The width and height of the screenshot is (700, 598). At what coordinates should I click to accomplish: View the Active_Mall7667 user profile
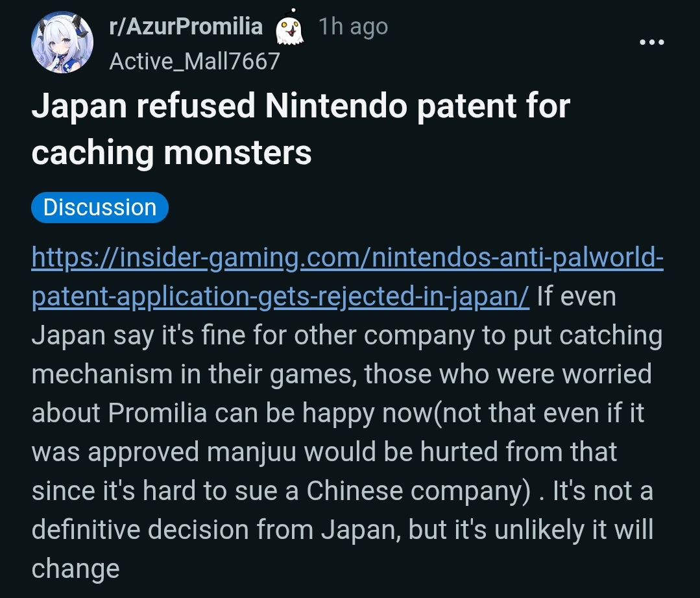(x=195, y=61)
